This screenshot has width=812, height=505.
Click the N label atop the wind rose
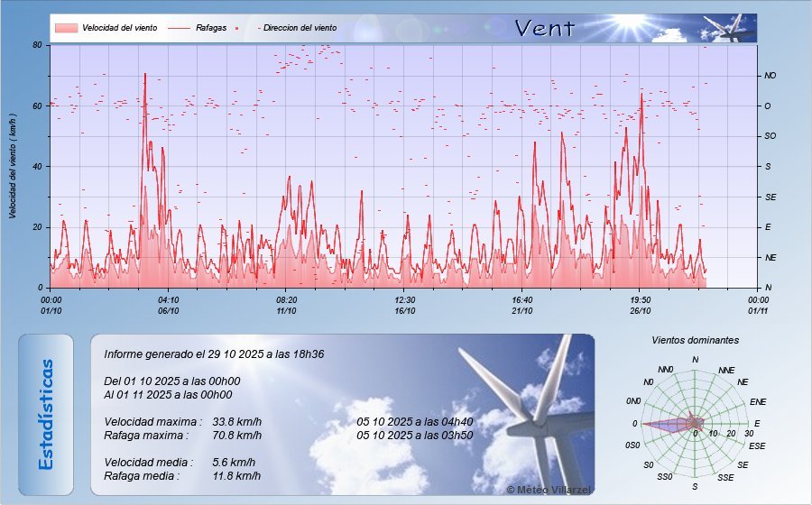[695, 360]
